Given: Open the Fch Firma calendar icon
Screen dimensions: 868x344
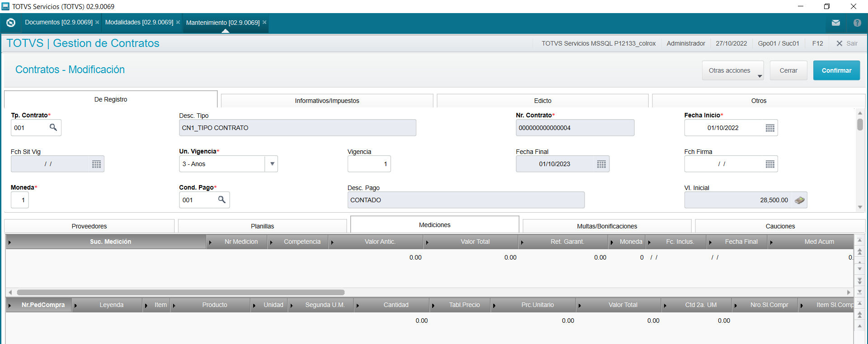Looking at the screenshot, I should [x=770, y=164].
